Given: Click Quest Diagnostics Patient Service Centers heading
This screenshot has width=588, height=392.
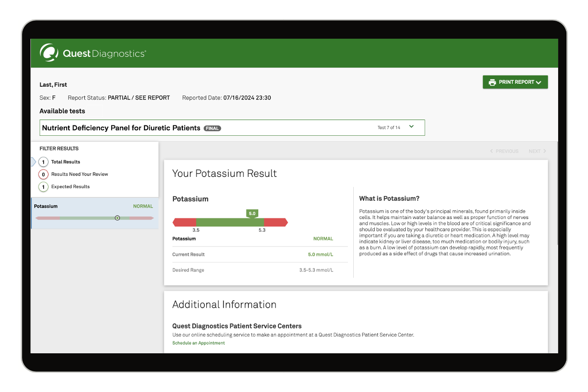Looking at the screenshot, I should 237,326.
